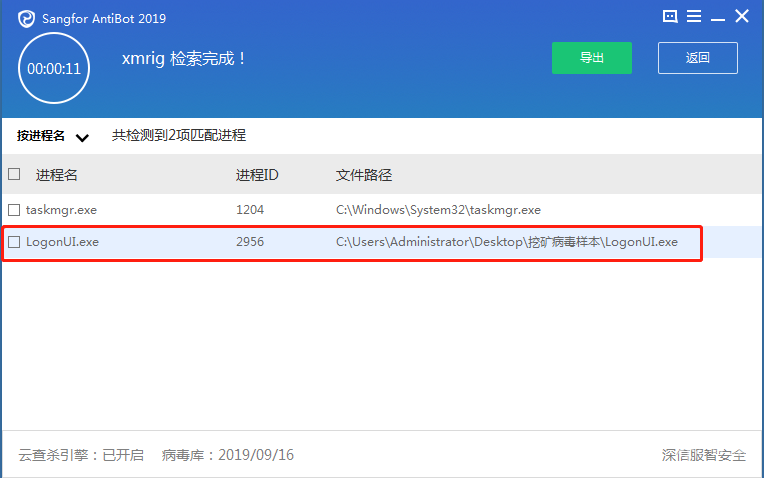This screenshot has height=478, width=764.
Task: Open the feedback message icon in title bar
Action: point(670,17)
